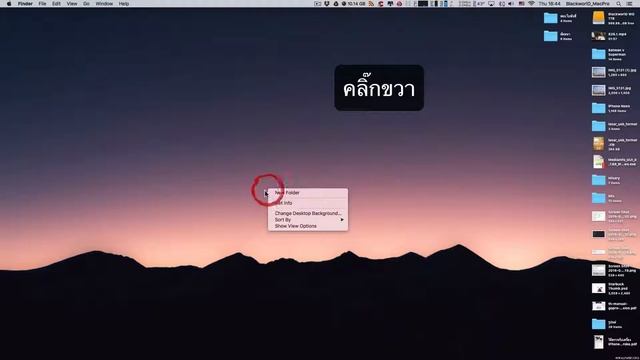Click the Wi-Fi status icon

click(531, 4)
